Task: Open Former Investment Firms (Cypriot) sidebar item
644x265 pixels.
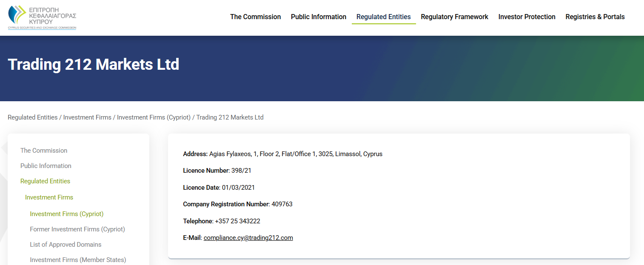Action: pos(77,229)
